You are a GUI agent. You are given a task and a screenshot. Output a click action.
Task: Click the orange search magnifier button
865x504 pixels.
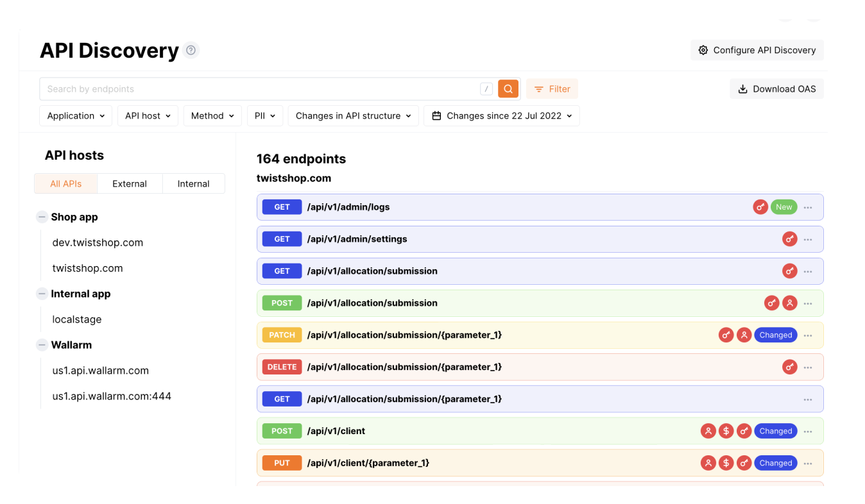[508, 89]
